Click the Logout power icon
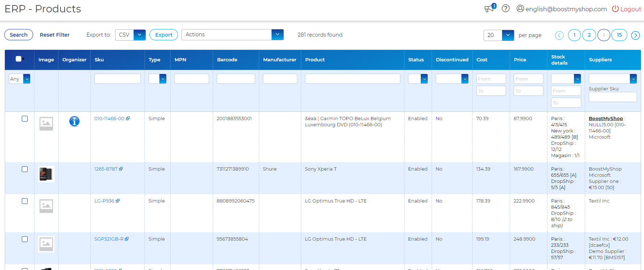 (x=615, y=9)
